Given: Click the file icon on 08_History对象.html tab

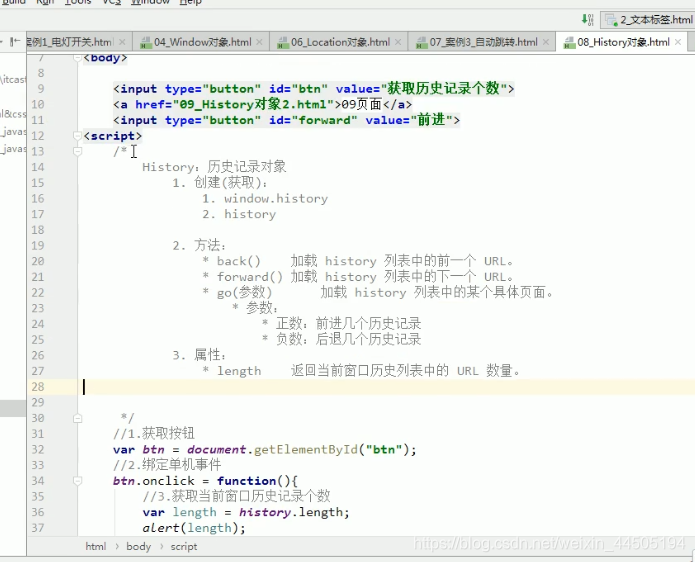Looking at the screenshot, I should coord(569,43).
